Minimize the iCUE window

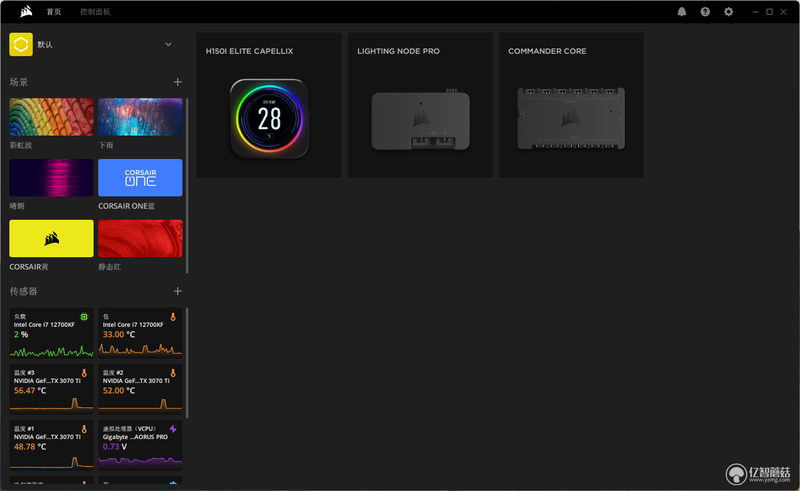pos(755,12)
